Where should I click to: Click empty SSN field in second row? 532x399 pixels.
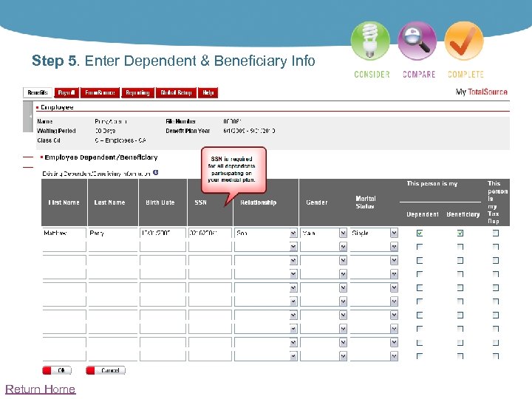[x=210, y=247]
